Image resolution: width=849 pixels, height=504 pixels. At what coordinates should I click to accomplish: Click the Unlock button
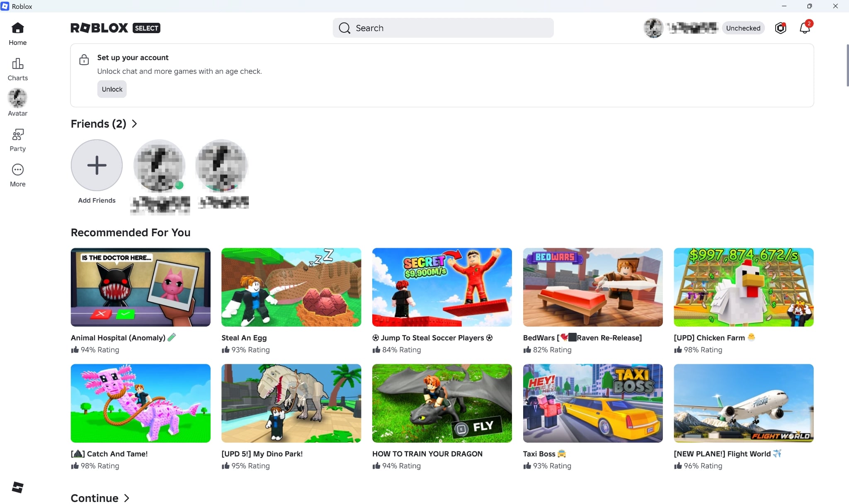112,89
